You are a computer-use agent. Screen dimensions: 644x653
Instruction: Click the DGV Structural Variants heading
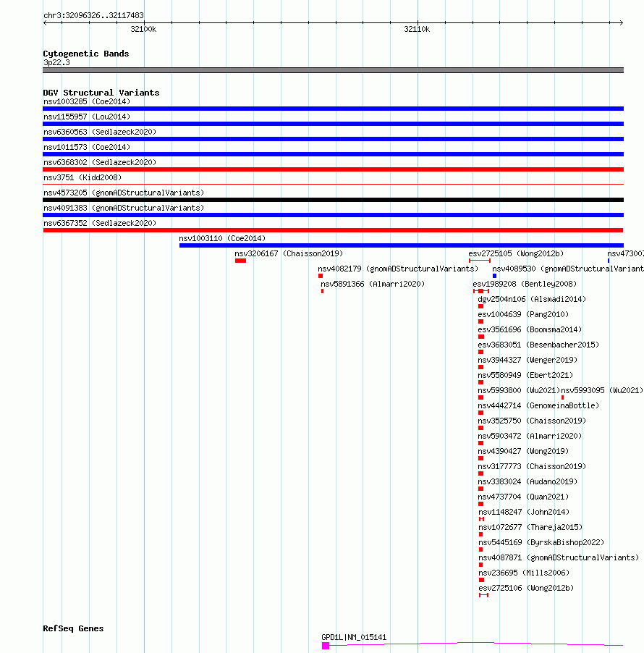pyautogui.click(x=101, y=93)
